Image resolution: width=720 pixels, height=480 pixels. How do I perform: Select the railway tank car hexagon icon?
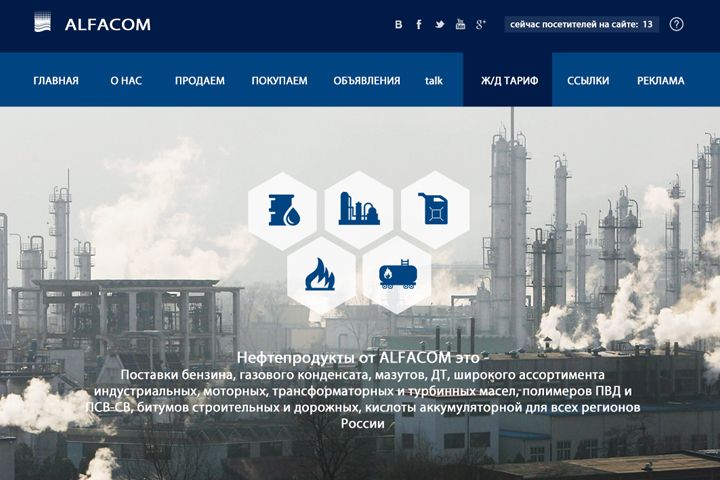(397, 276)
